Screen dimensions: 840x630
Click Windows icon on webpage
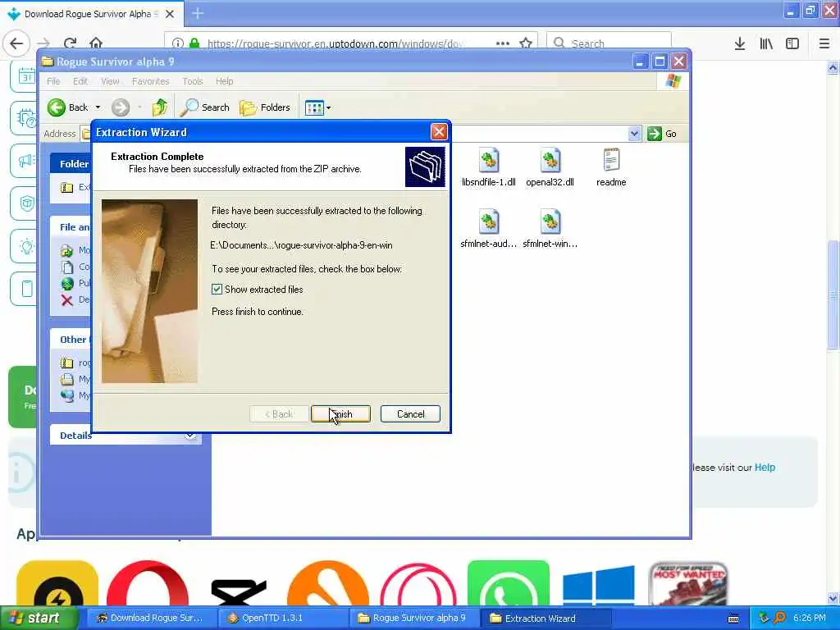[598, 585]
